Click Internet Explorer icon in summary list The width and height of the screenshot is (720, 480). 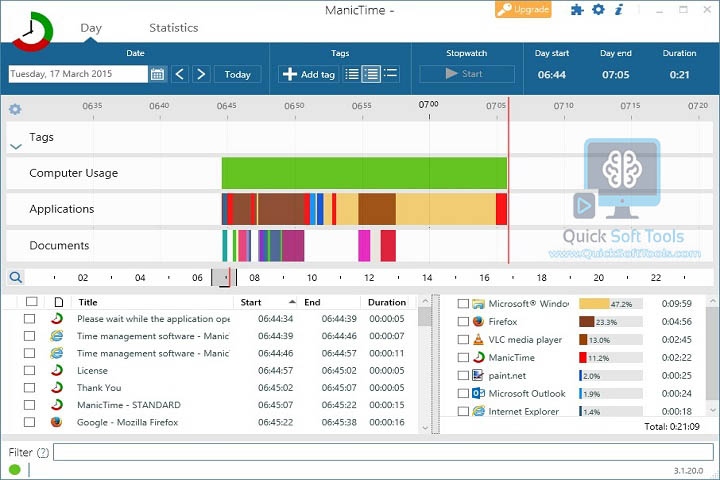(478, 411)
